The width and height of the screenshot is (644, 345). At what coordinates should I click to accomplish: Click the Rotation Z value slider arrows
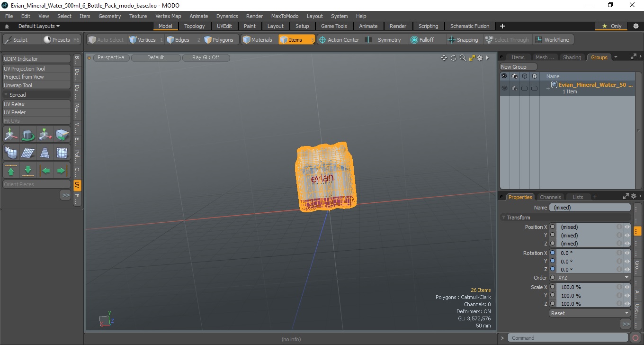click(x=627, y=270)
